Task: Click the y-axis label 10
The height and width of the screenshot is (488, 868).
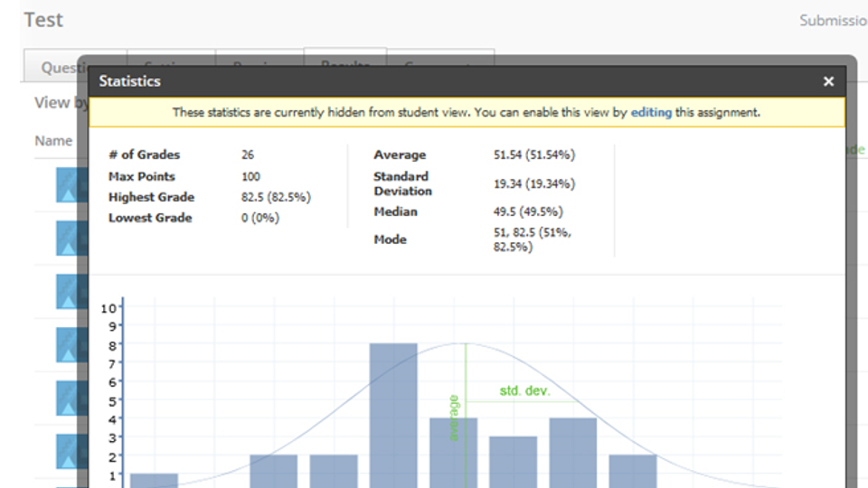Action: [108, 308]
